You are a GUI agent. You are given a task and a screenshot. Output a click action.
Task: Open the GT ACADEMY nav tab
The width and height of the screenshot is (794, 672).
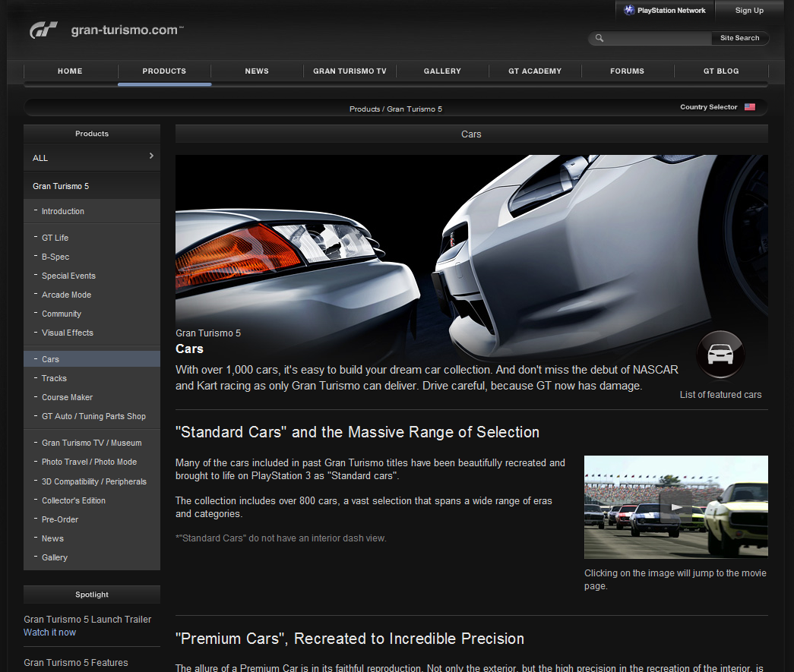[x=535, y=71]
